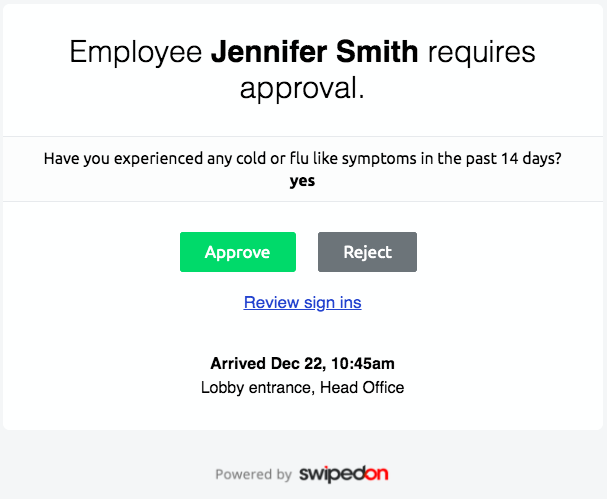The image size is (607, 499).
Task: Click the red 'on' part of the SwipedOn logo
Action: tap(376, 474)
